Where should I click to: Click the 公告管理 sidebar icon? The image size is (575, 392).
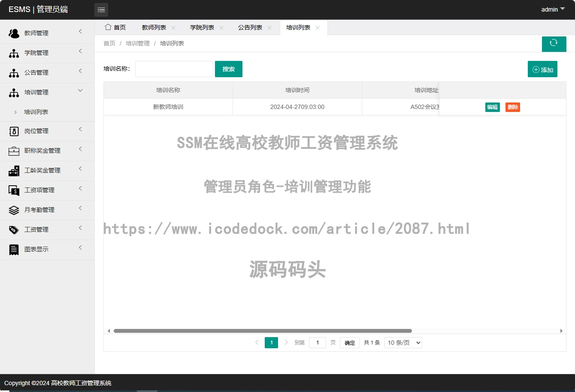tap(14, 73)
